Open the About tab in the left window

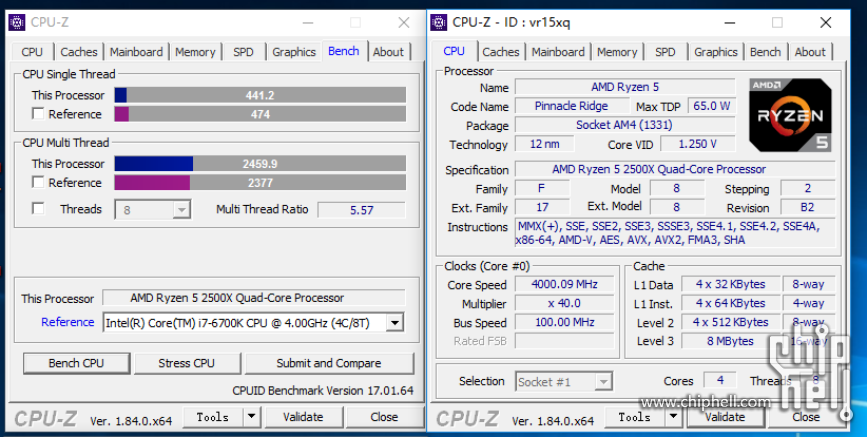tap(388, 52)
